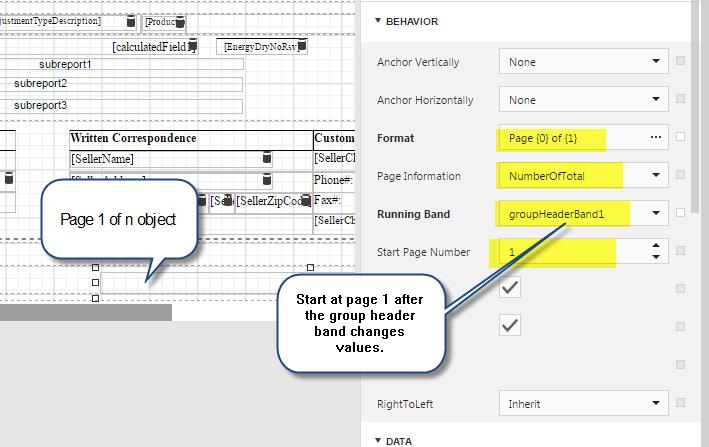This screenshot has height=447, width=709.
Task: Click database icon on EnergyDryNoRsv field
Action: (301, 45)
